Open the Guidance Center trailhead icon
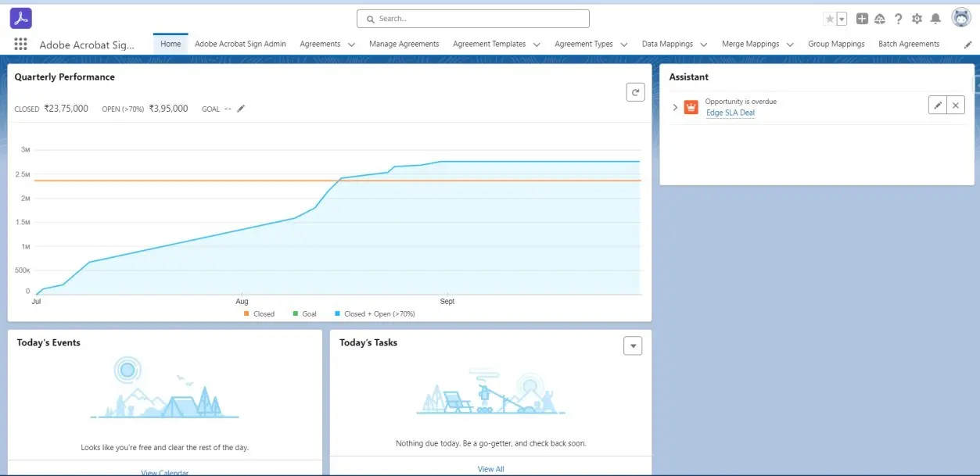This screenshot has width=980, height=476. [x=880, y=19]
